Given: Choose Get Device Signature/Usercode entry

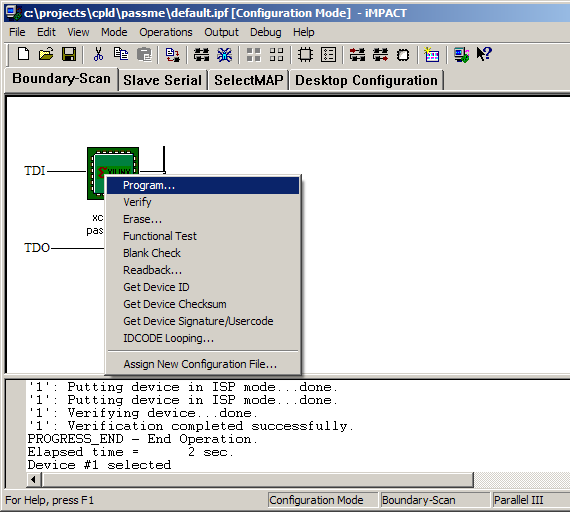Looking at the screenshot, I should [x=203, y=321].
